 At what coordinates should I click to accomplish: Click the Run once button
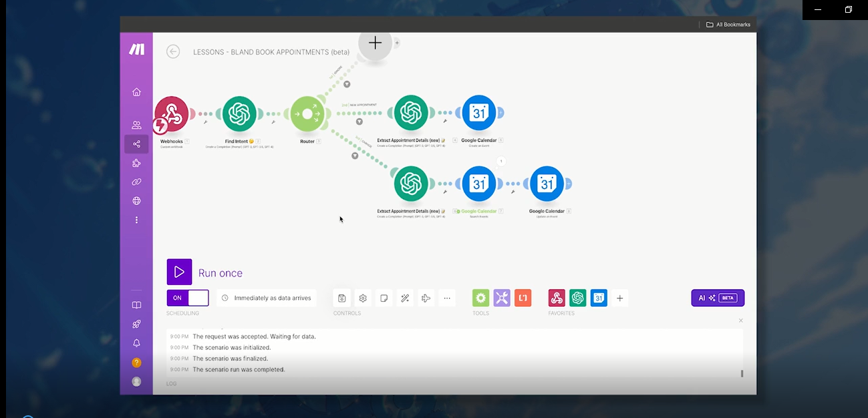tap(179, 272)
